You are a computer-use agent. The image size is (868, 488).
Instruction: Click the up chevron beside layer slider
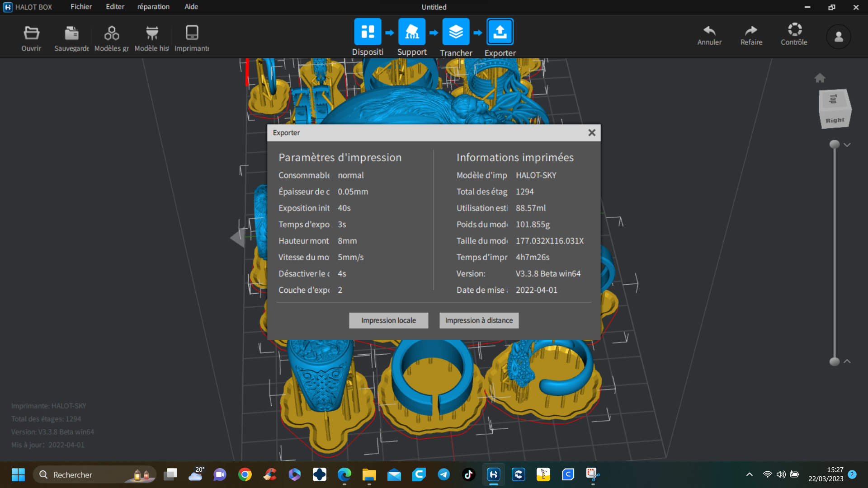coord(847,361)
